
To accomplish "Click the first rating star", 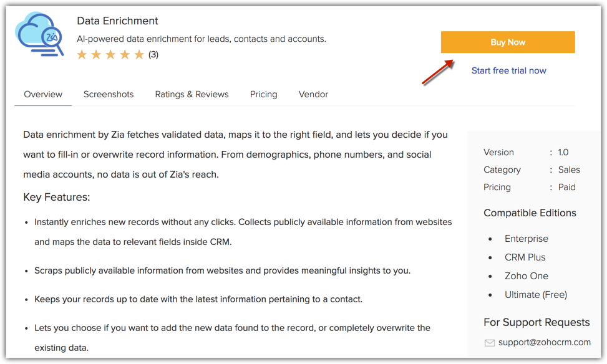I will tap(82, 55).
